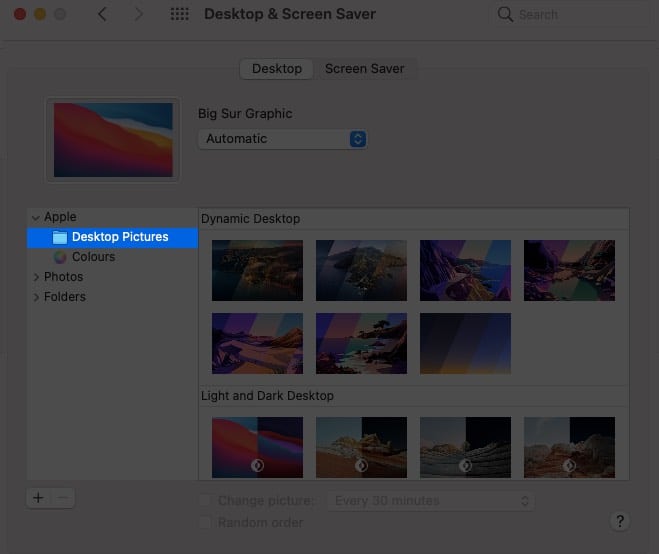The image size is (659, 554).
Task: Select Desktop Pictures in sidebar
Action: 112,237
